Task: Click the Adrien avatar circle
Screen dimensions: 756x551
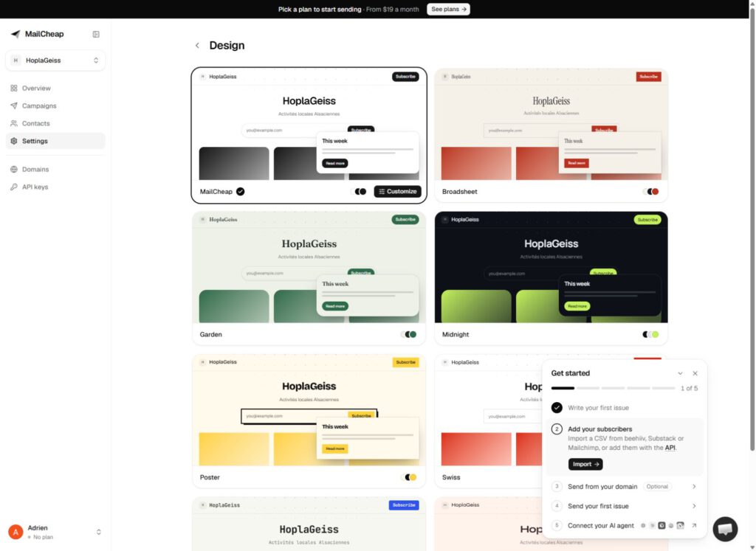Action: (x=16, y=532)
